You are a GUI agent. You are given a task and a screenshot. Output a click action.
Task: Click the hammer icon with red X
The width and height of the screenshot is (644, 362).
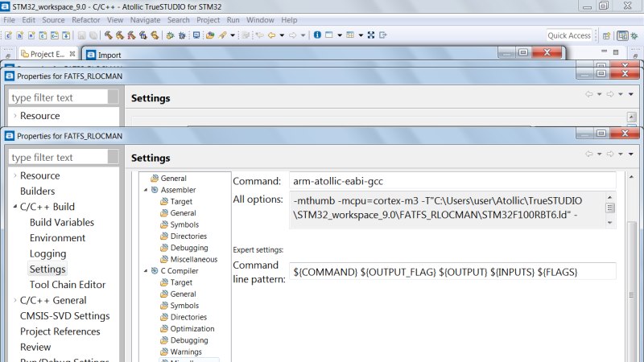point(131,35)
